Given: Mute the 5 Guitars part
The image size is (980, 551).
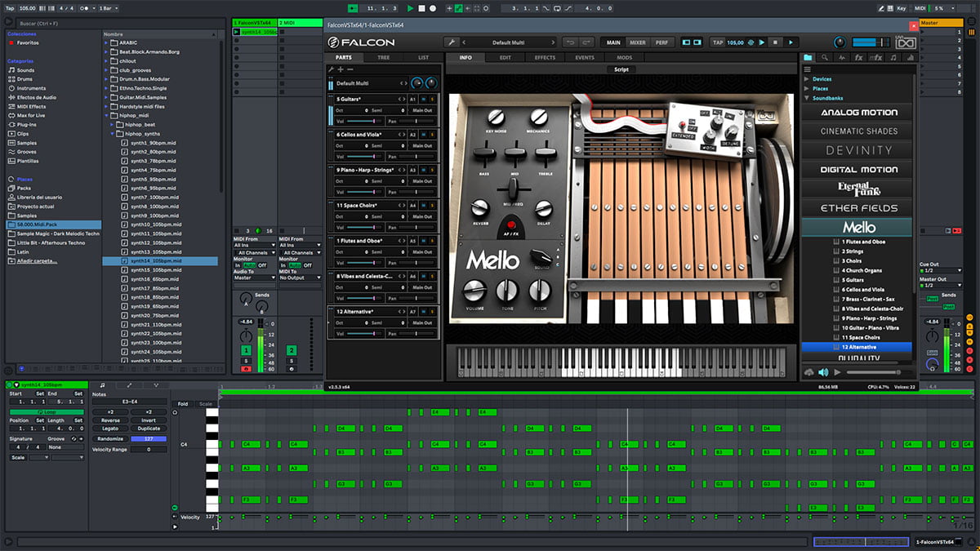Looking at the screenshot, I should click(425, 98).
